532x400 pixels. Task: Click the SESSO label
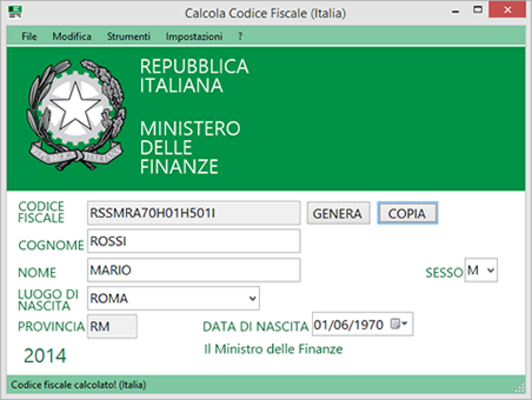444,273
